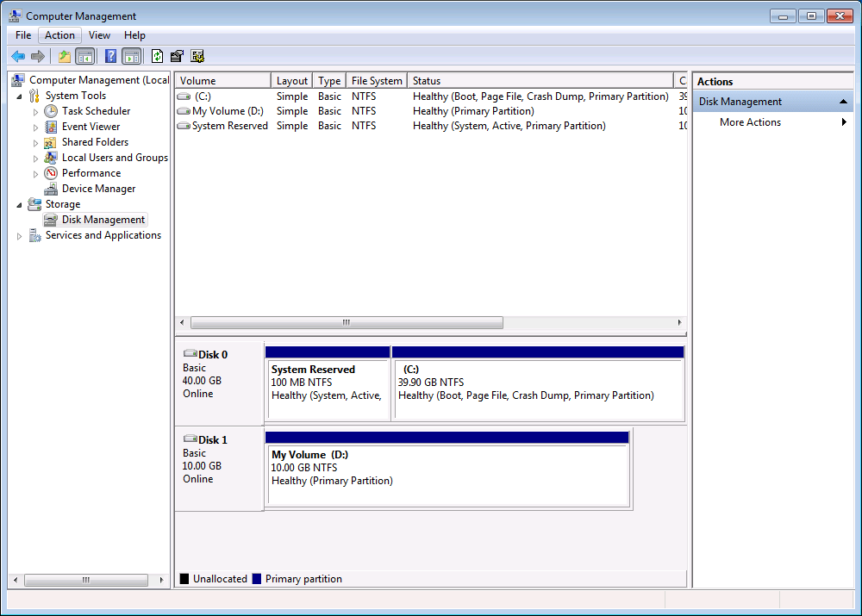Open Device Manager in the tree

click(98, 189)
